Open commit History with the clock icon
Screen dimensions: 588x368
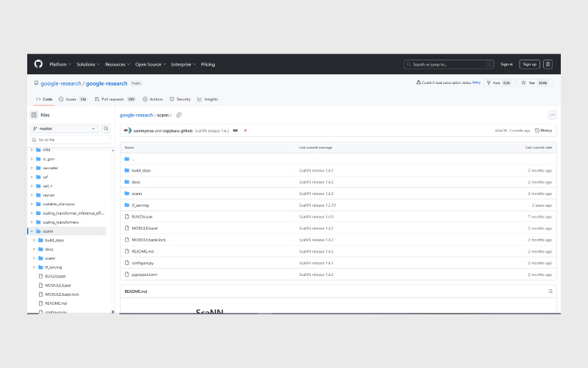tap(544, 130)
